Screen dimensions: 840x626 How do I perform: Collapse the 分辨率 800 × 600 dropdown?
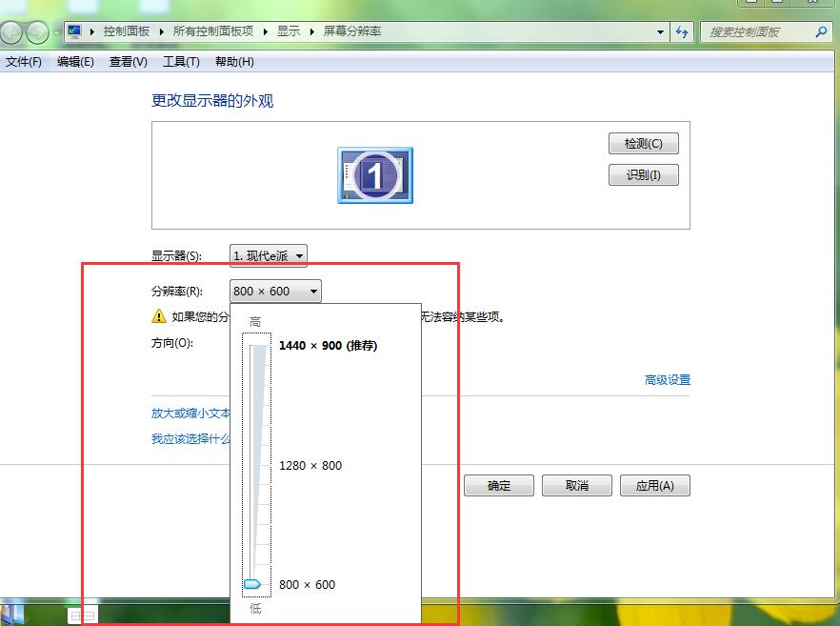pos(275,292)
